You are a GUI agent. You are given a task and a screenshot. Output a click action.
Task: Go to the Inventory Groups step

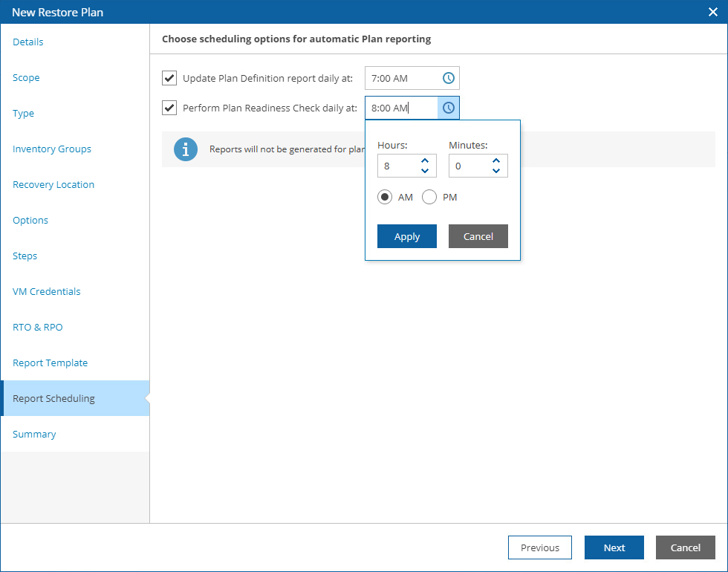click(52, 149)
